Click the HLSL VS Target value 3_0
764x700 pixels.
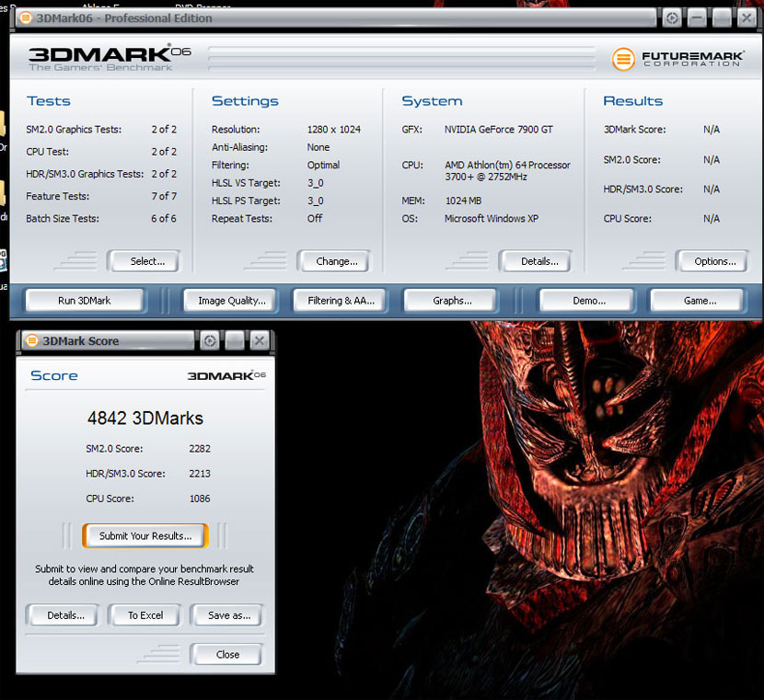[x=315, y=183]
